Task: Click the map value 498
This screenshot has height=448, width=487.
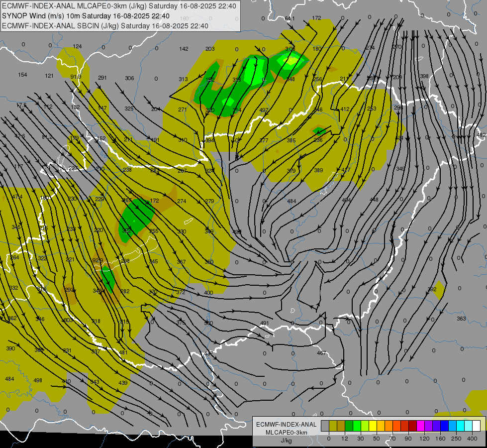Action: [x=38, y=380]
